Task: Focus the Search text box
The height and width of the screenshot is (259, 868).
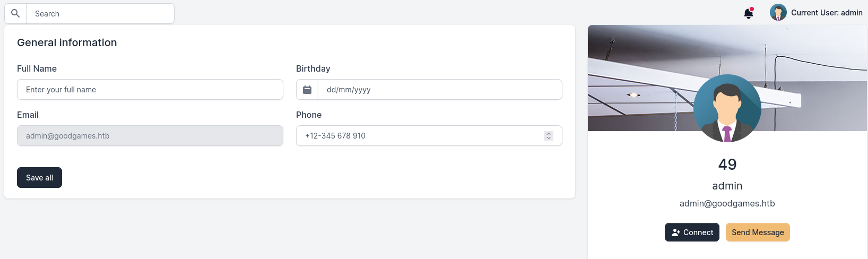Action: (100, 14)
